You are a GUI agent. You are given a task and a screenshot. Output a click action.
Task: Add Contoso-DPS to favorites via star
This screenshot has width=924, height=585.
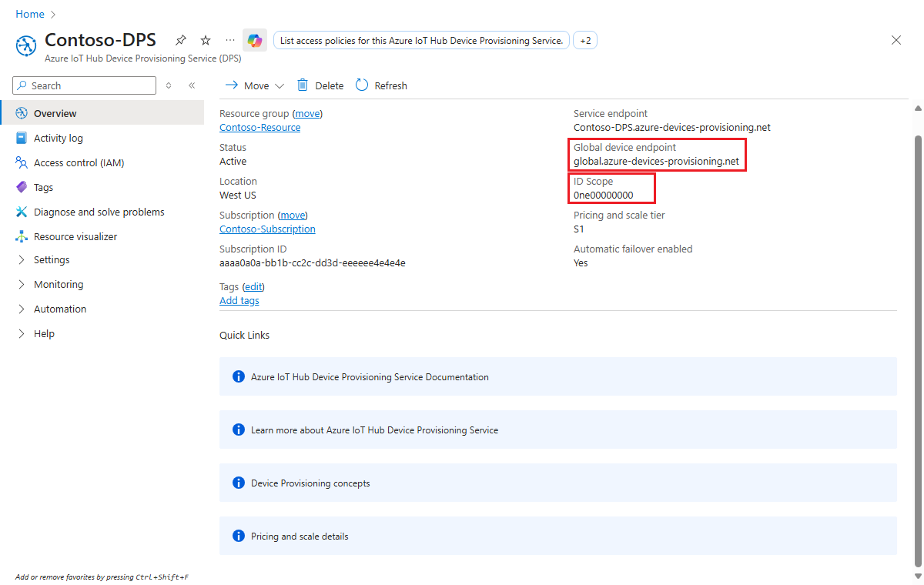(205, 39)
